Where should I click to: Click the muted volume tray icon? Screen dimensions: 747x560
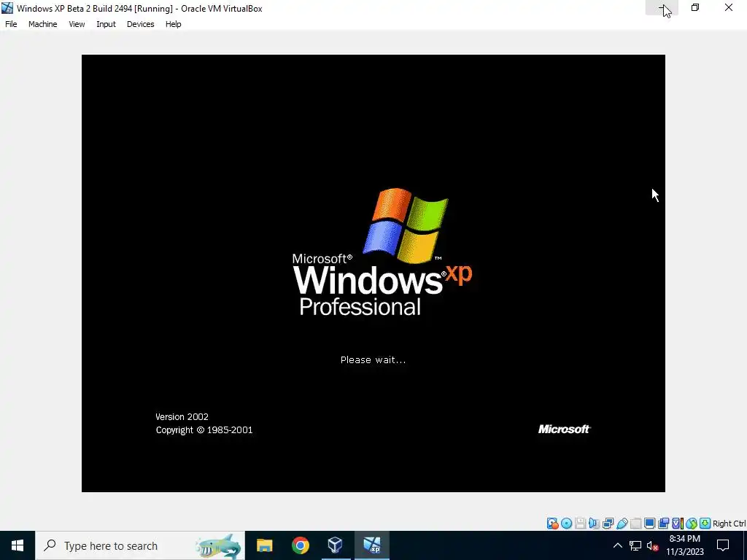tap(653, 545)
